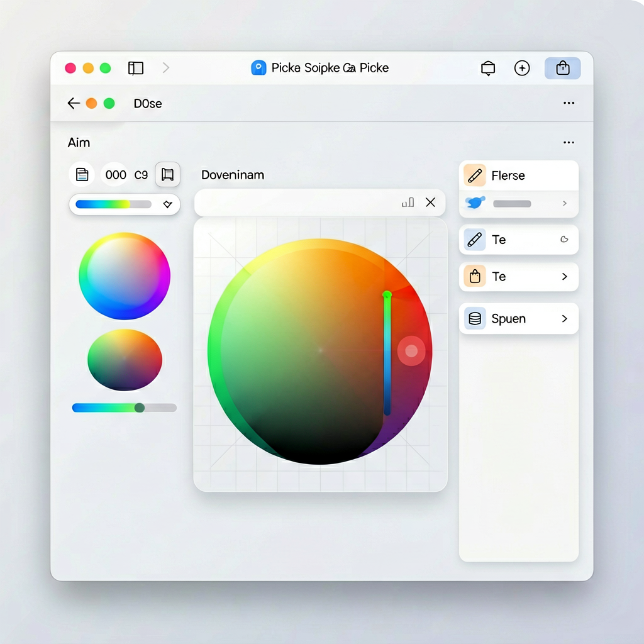This screenshot has height=644, width=644.
Task: Click the document icon next to 000
Action: [x=82, y=175]
